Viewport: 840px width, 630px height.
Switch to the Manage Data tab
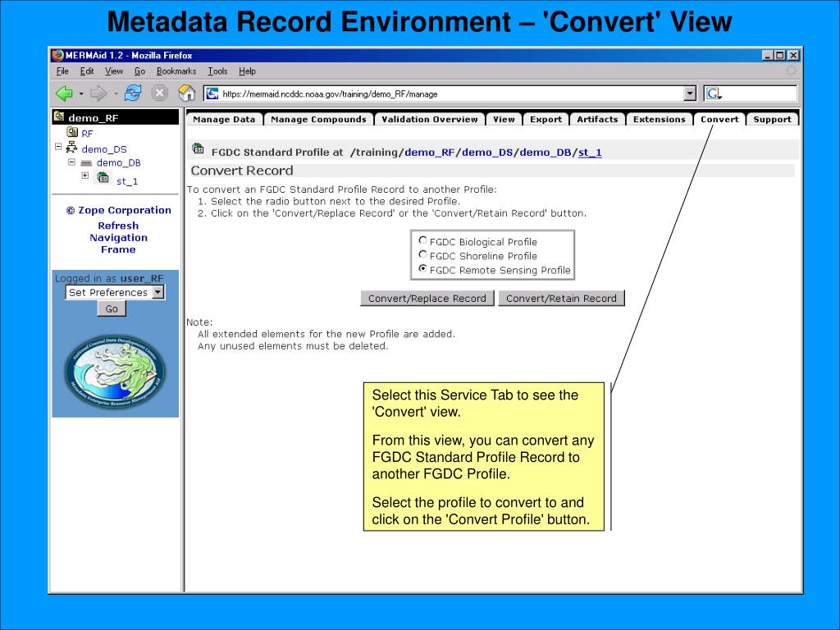pos(224,119)
